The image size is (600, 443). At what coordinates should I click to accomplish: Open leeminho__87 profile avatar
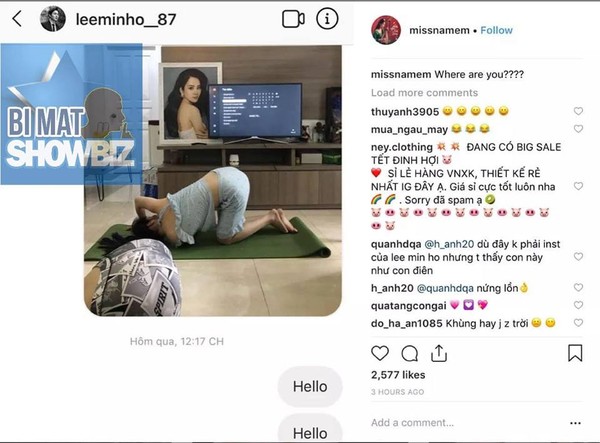(x=53, y=18)
